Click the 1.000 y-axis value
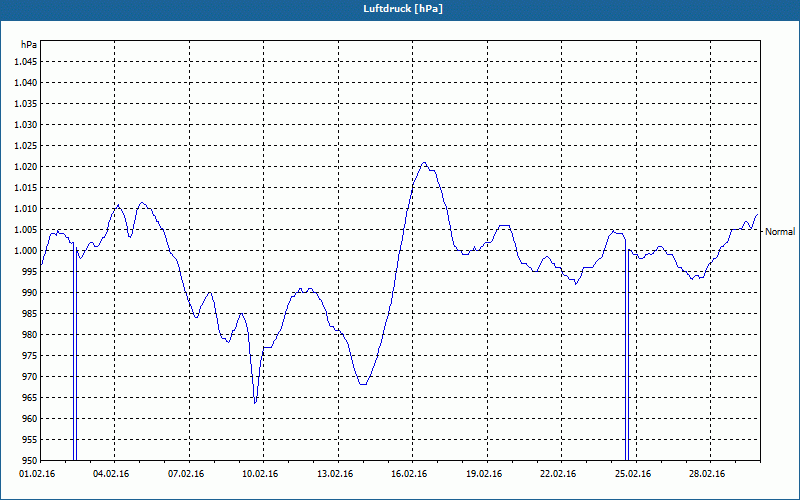 coord(25,251)
